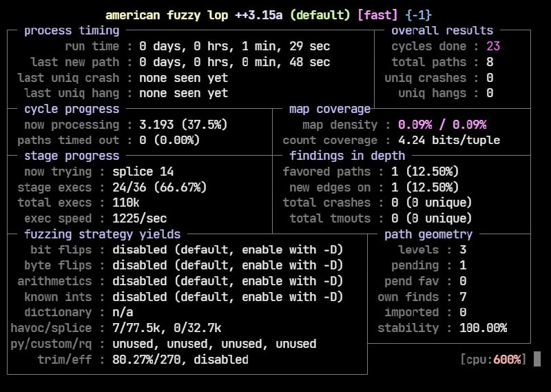The width and height of the screenshot is (551, 392).
Task: Click the 'exec speed' label
Action: tap(58, 218)
